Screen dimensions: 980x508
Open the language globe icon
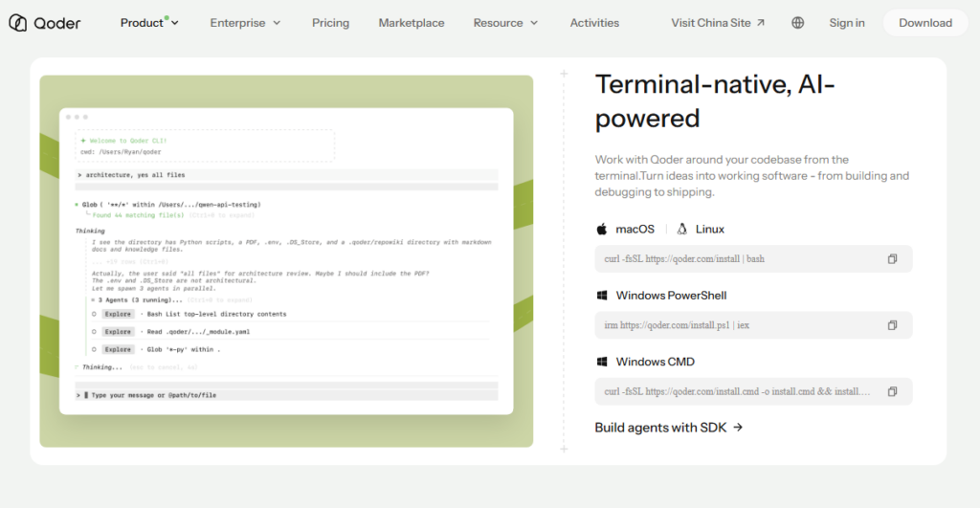[797, 23]
